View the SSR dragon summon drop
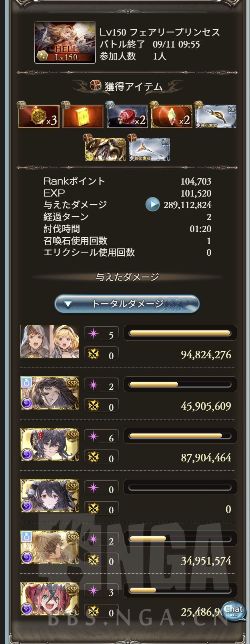Image resolution: width=250 pixels, height=644 pixels. coord(105,149)
